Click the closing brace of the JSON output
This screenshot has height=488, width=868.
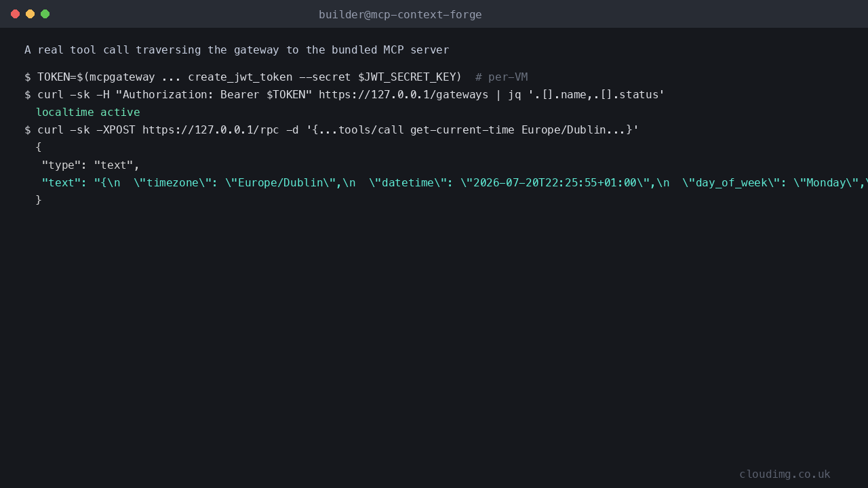[39, 200]
